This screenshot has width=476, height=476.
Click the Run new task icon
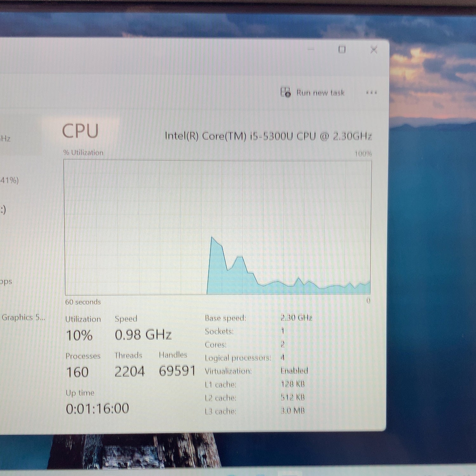click(285, 92)
